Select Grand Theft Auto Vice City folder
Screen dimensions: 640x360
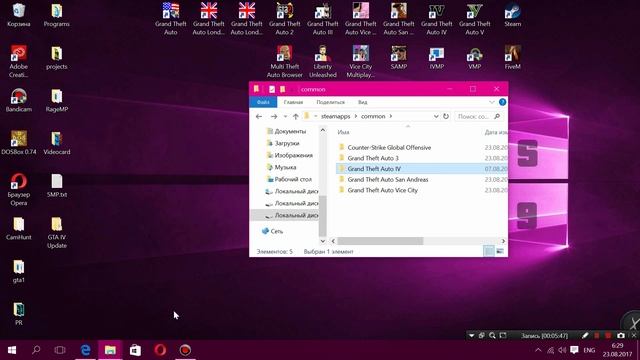[378, 190]
